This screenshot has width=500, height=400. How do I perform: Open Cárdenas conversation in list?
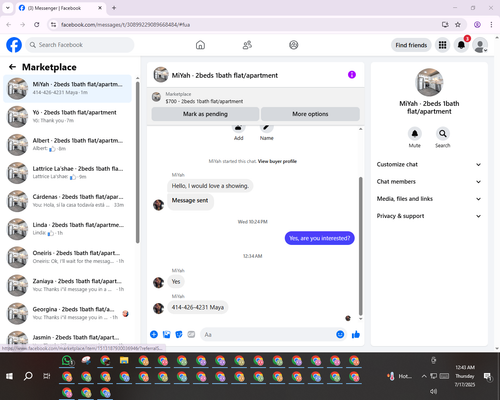(68, 201)
